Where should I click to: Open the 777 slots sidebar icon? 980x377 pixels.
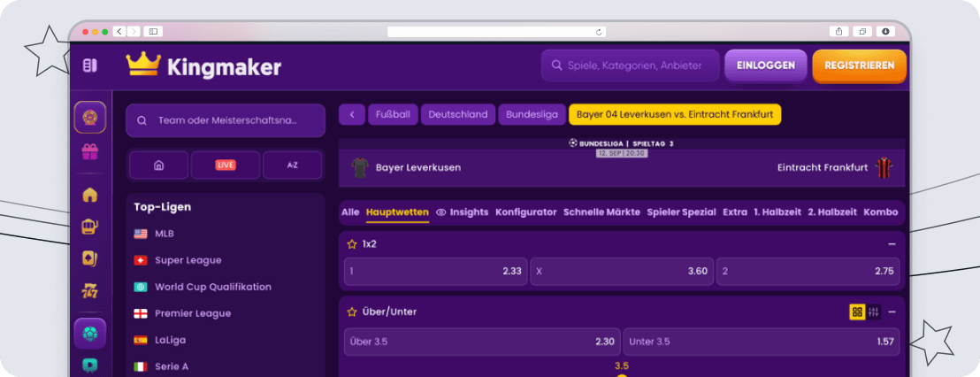[x=90, y=290]
